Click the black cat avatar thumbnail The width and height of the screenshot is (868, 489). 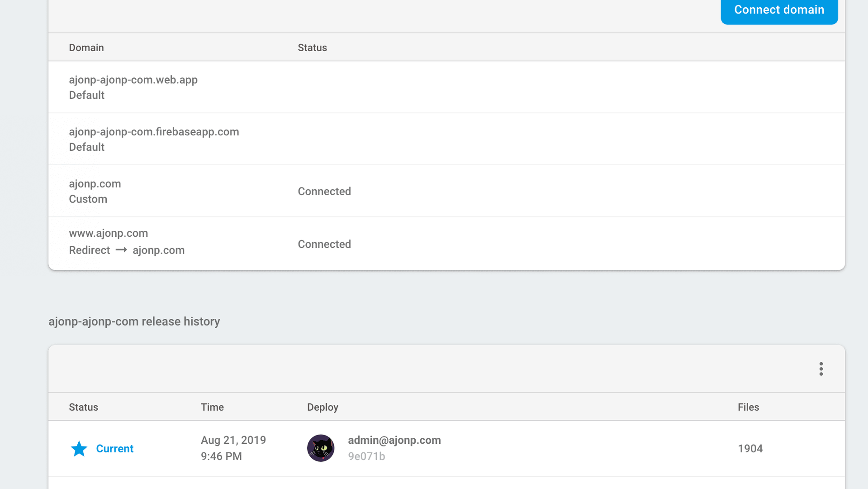(321, 448)
